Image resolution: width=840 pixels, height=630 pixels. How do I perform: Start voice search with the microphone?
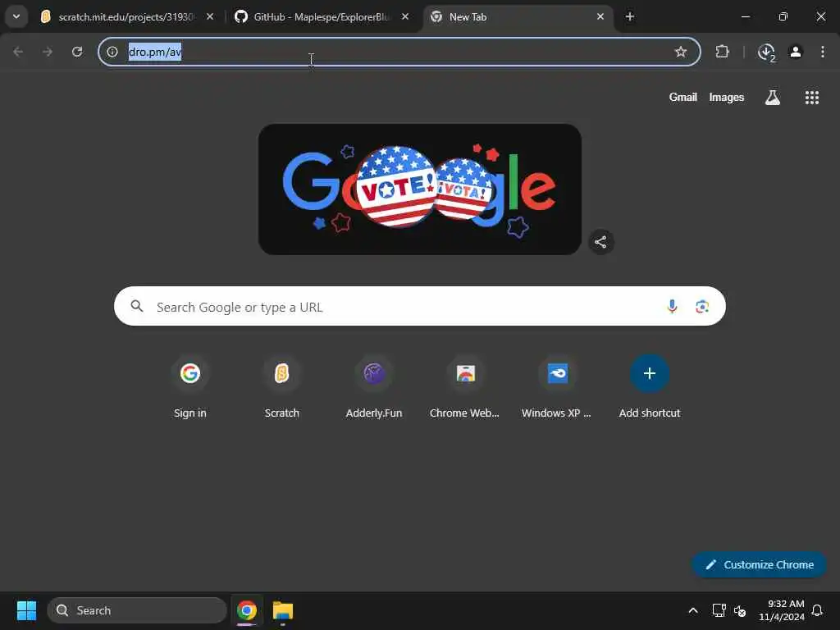click(x=672, y=307)
